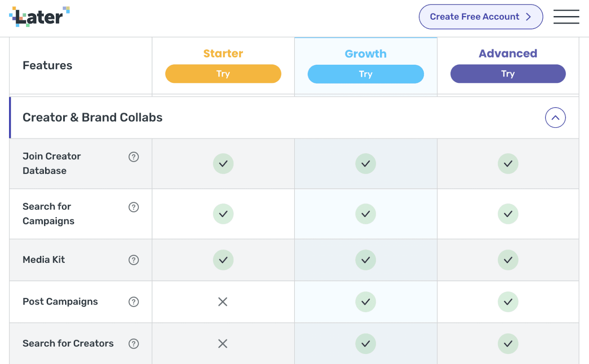The width and height of the screenshot is (589, 364).
Task: Open the help tooltip for Join Creator Database
Action: [133, 157]
